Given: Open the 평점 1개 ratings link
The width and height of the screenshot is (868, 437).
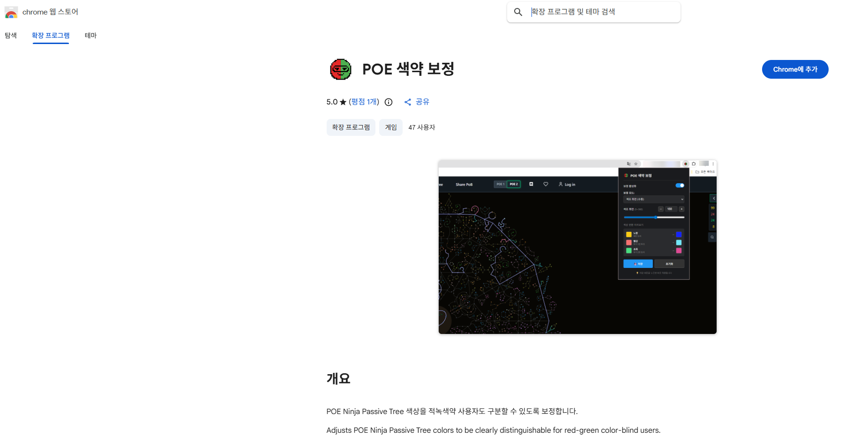Looking at the screenshot, I should 364,102.
